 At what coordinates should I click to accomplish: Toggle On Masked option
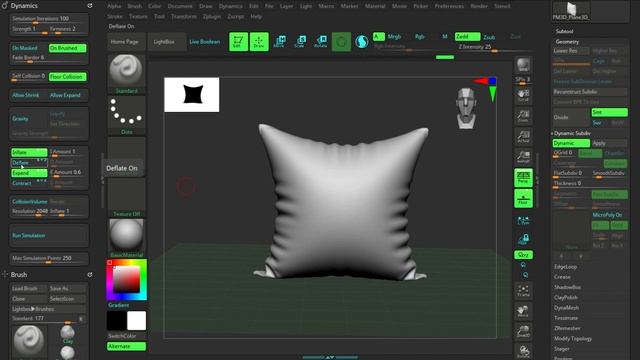[29, 48]
